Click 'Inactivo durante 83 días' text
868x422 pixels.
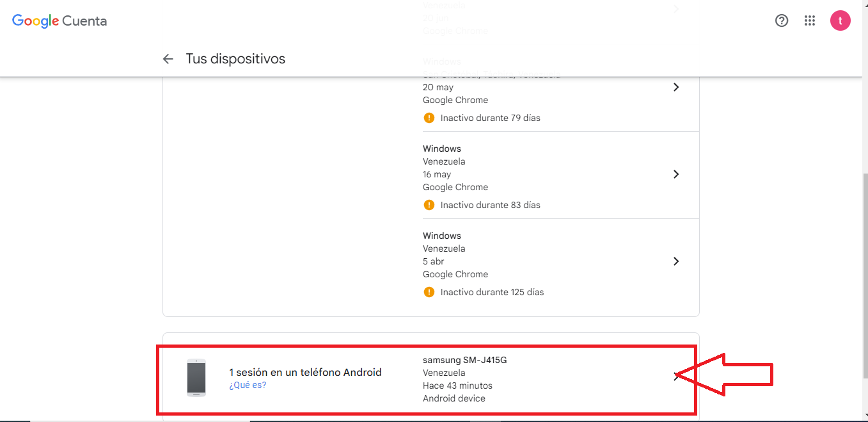tap(491, 205)
